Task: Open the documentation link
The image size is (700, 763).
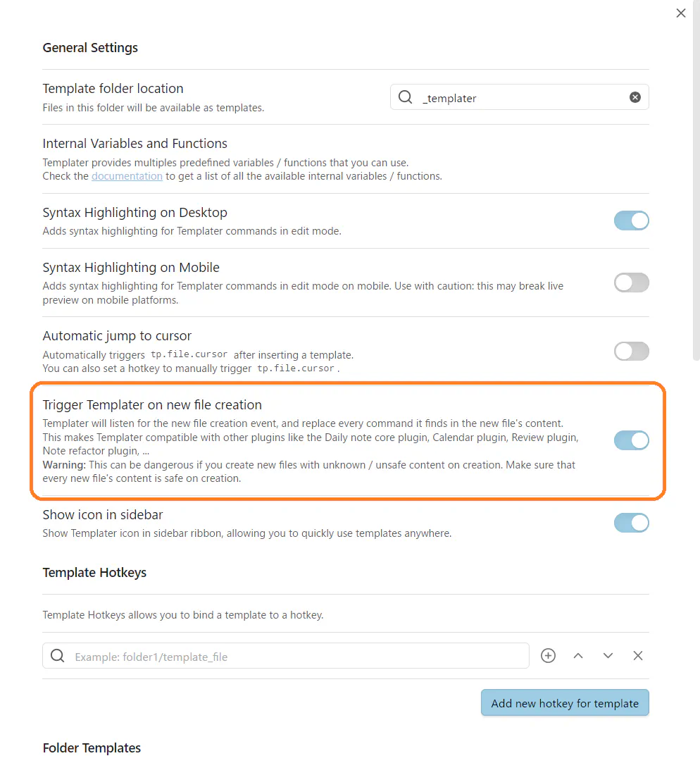Action: point(127,176)
